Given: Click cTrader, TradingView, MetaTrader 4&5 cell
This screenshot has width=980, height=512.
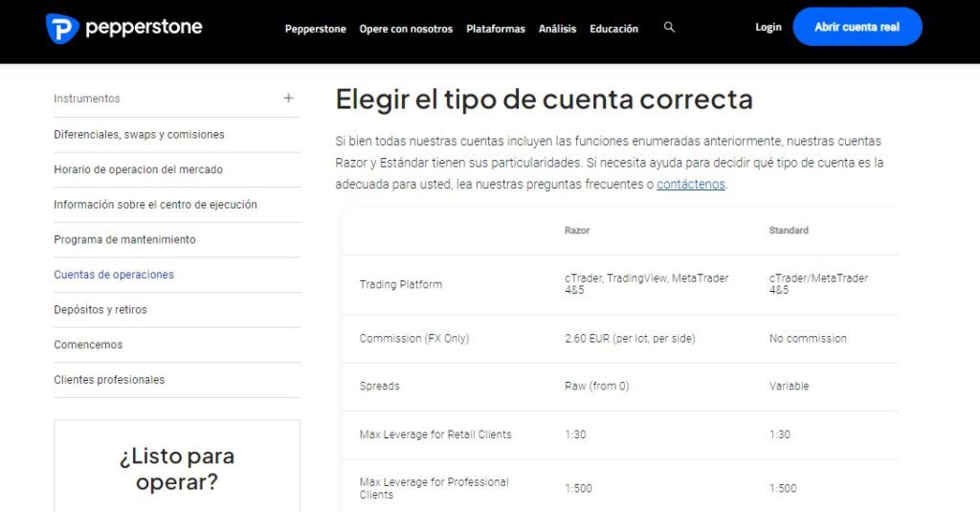Looking at the screenshot, I should click(x=646, y=284).
